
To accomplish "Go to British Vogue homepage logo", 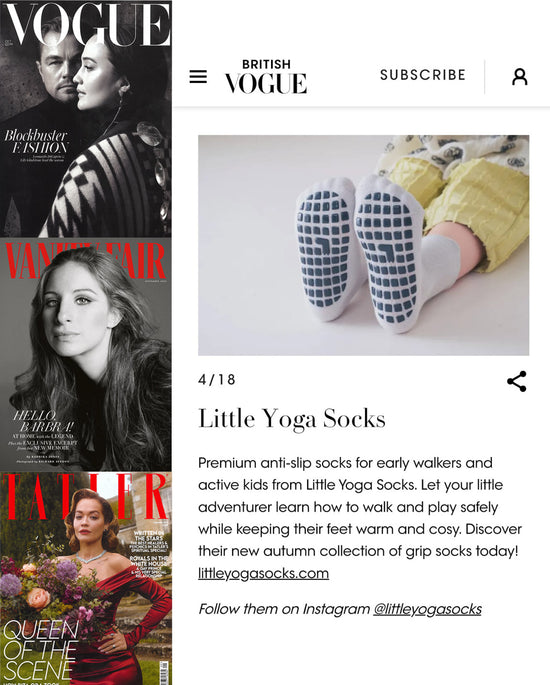I will click(266, 76).
